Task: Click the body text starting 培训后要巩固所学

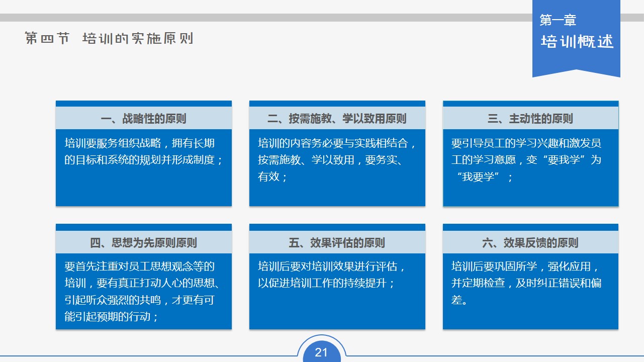Action: tap(526, 283)
